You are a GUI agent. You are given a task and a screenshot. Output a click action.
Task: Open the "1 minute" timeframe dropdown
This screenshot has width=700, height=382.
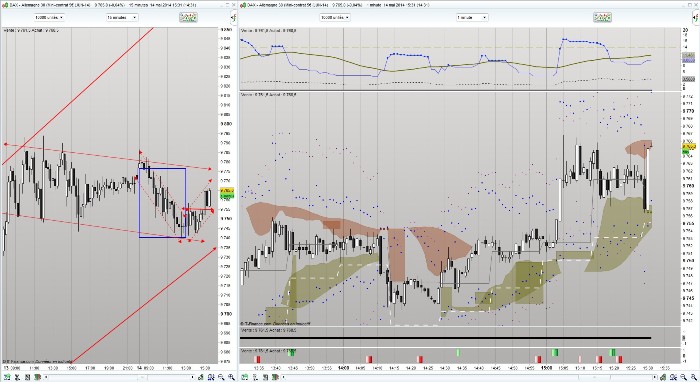(471, 17)
